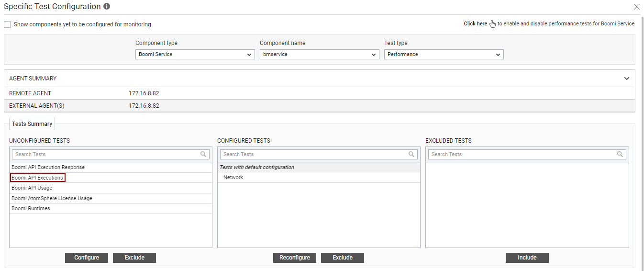Viewport: 644px width, 271px height.
Task: Collapse the Agent Summary section chevron
Action: (627, 79)
